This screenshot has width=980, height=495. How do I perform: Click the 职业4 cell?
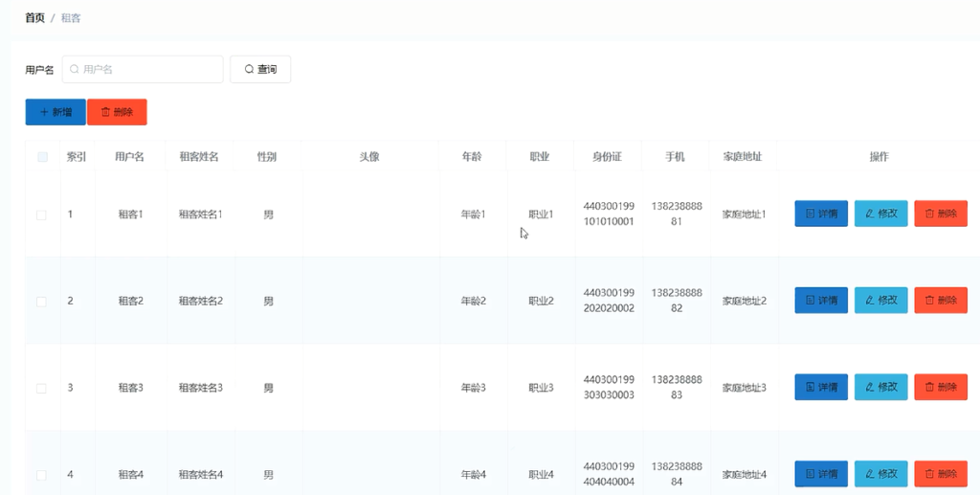coord(542,475)
